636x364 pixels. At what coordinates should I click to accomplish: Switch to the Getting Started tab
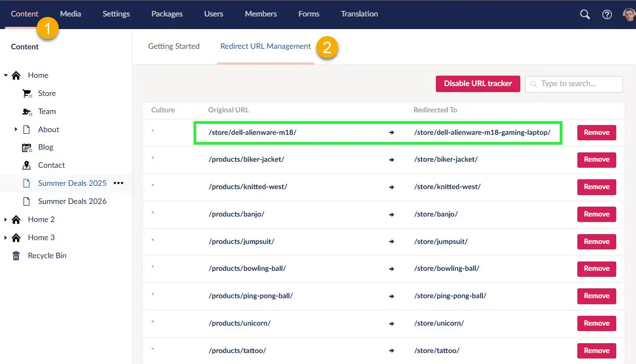[174, 46]
